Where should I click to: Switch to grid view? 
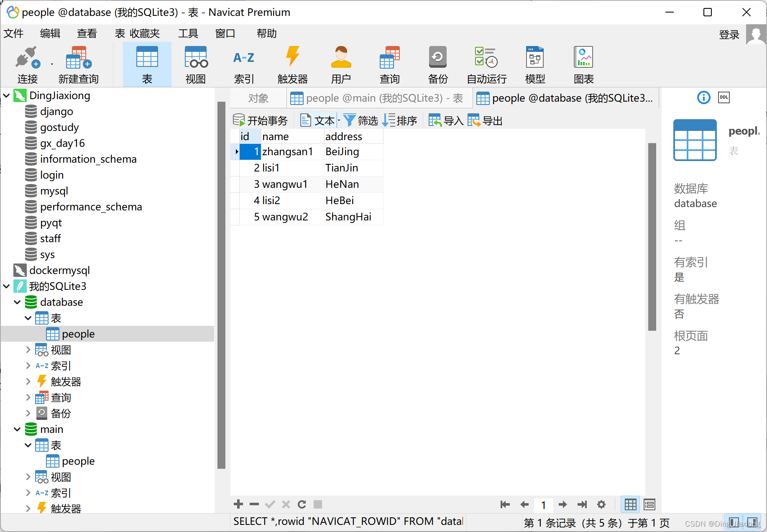631,504
